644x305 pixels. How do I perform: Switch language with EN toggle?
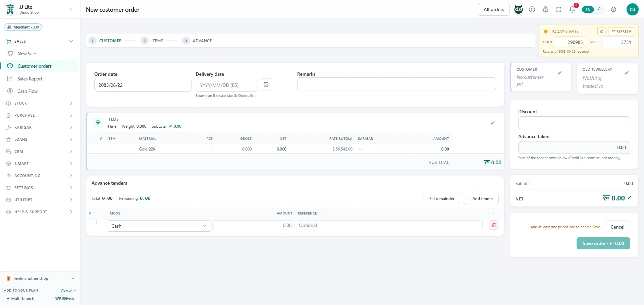tap(588, 9)
